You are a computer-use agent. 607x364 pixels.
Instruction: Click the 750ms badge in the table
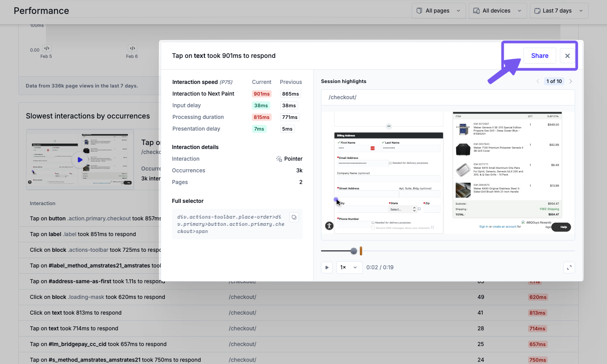click(x=537, y=360)
